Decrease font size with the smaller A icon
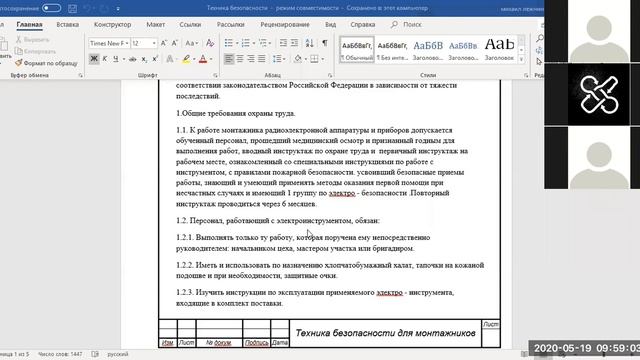Viewport: 640px width, 360px height. [x=175, y=43]
